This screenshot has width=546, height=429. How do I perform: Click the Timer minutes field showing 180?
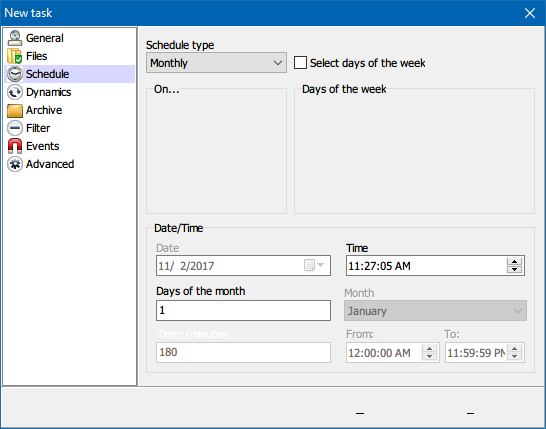click(x=243, y=352)
